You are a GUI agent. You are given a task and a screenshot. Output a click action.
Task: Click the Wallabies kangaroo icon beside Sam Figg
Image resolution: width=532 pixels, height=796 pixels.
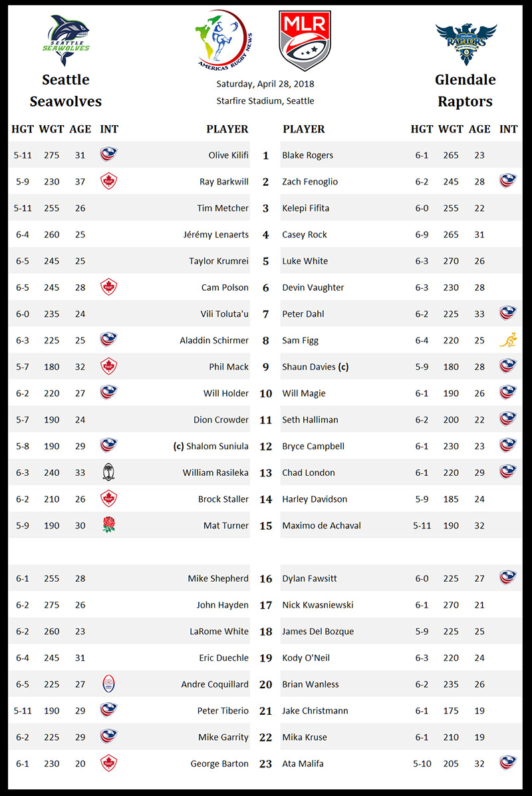[508, 340]
